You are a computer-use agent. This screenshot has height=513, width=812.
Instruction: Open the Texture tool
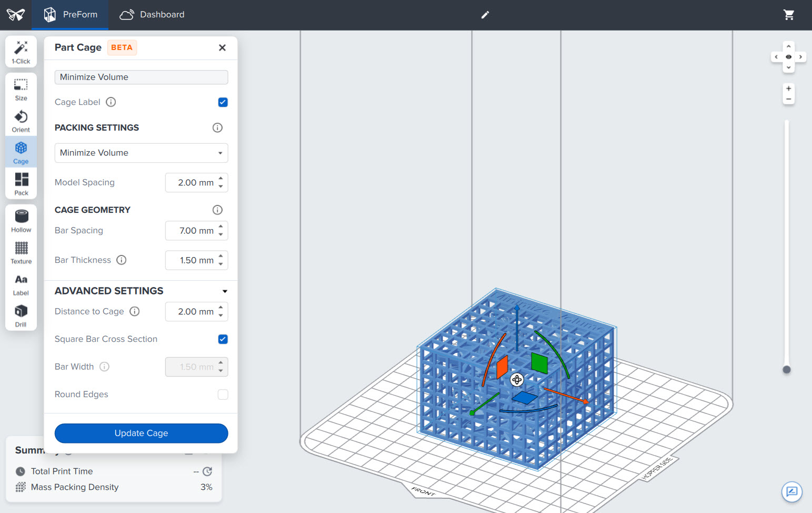pyautogui.click(x=21, y=252)
